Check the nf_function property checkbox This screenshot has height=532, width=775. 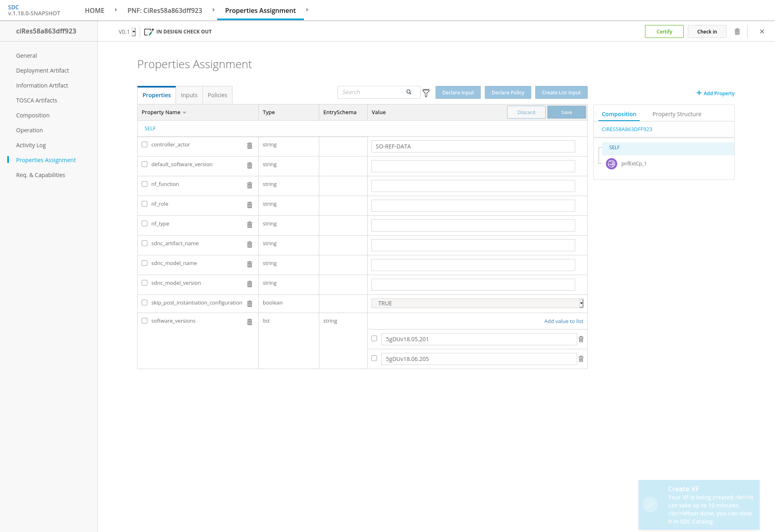145,184
